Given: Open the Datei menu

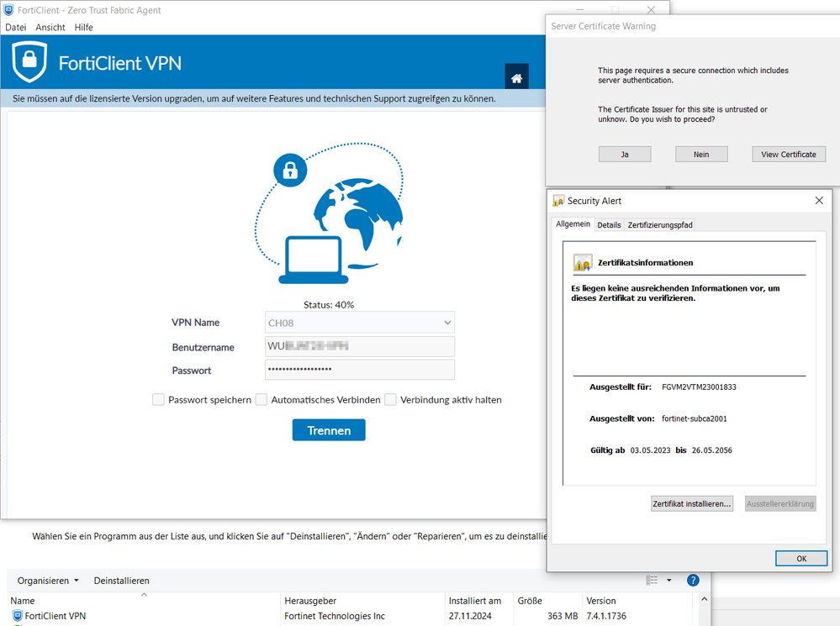Looking at the screenshot, I should tap(15, 28).
